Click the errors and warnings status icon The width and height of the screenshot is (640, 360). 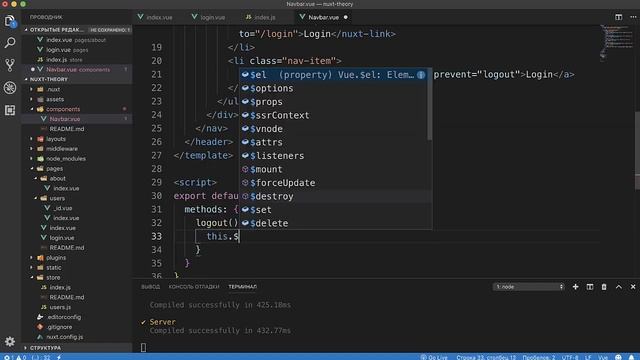15,357
